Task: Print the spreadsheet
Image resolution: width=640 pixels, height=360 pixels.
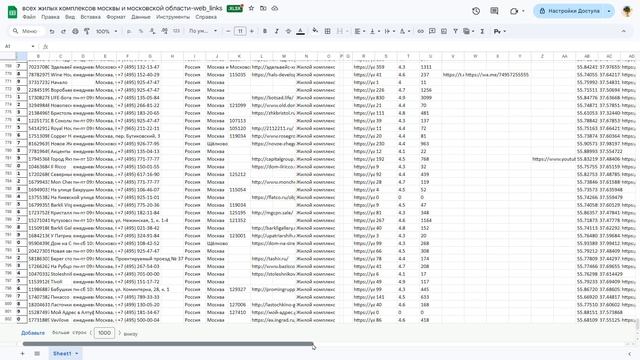Action: (x=75, y=31)
